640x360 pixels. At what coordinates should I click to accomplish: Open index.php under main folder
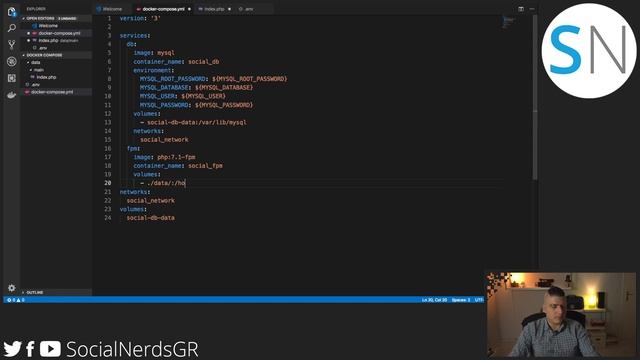pyautogui.click(x=56, y=77)
